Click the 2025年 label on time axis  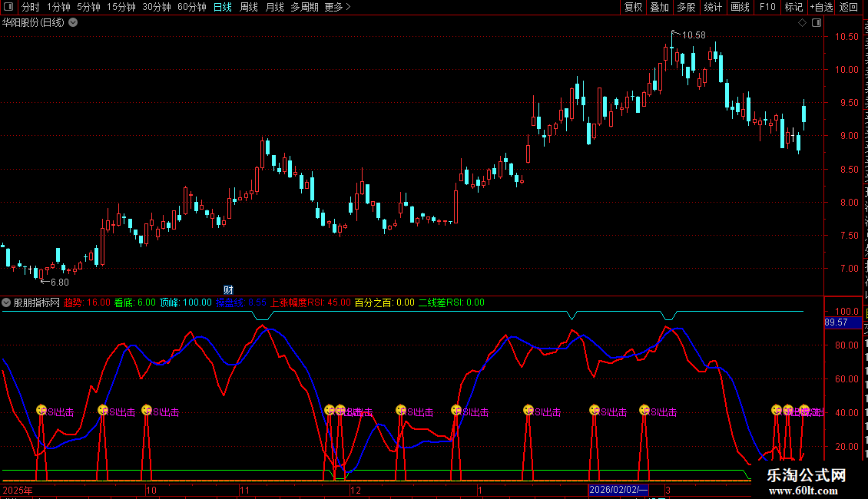click(17, 490)
